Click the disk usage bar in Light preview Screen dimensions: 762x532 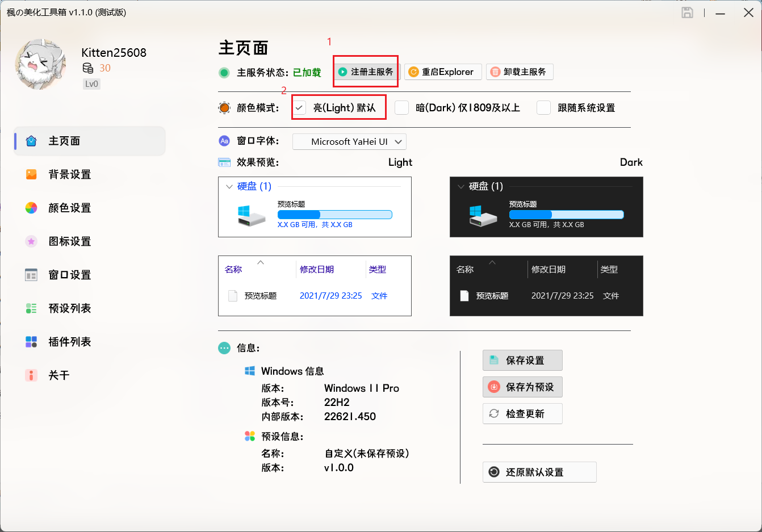(x=335, y=215)
